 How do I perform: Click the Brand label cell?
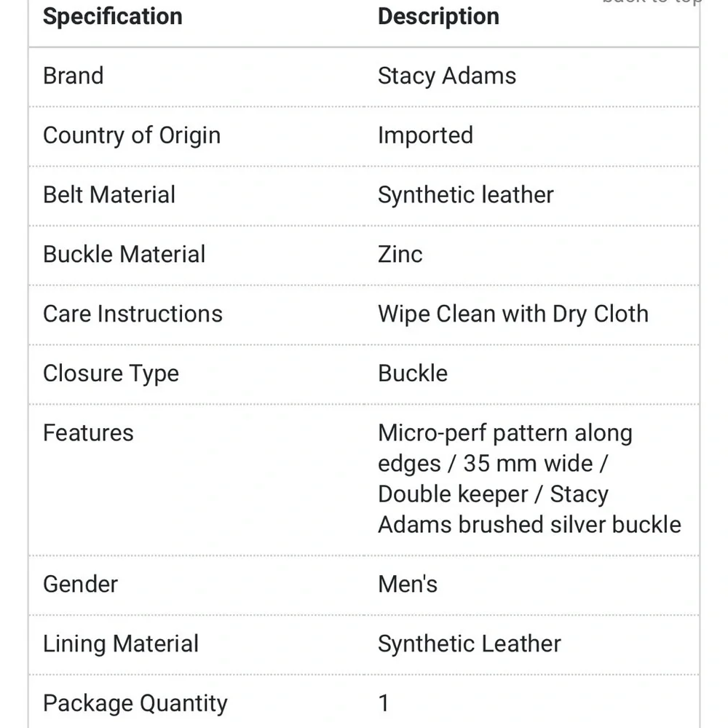pos(74,76)
